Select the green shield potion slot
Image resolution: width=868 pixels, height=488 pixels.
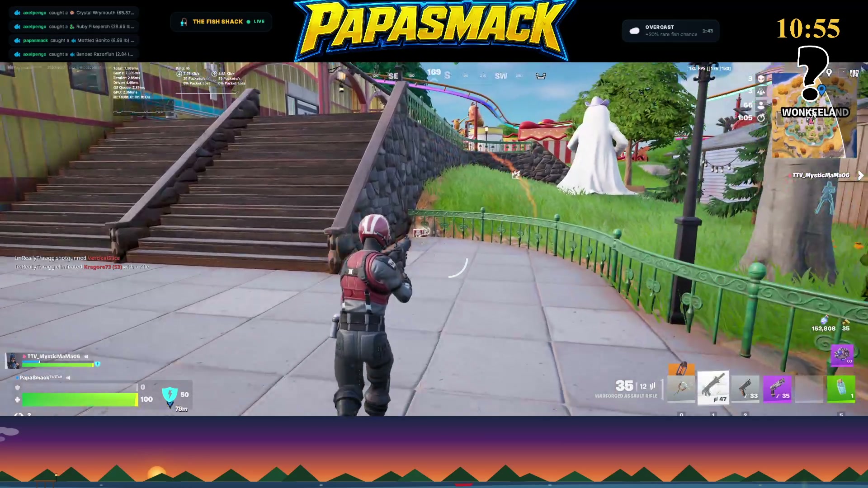841,389
